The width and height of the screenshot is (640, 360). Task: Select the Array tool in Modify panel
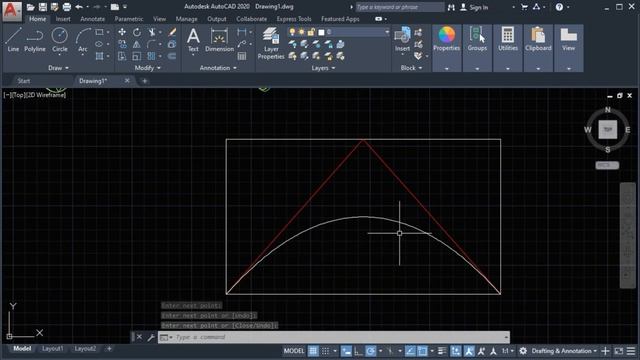click(x=152, y=56)
